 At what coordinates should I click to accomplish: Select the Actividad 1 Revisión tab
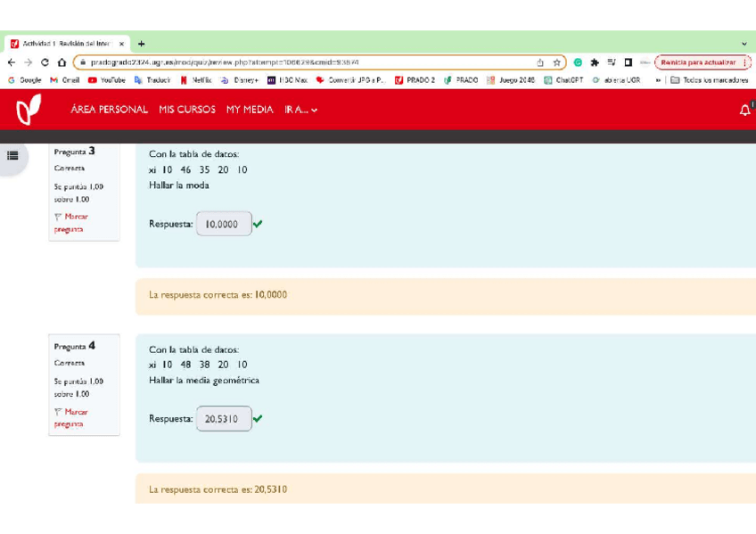tap(68, 44)
